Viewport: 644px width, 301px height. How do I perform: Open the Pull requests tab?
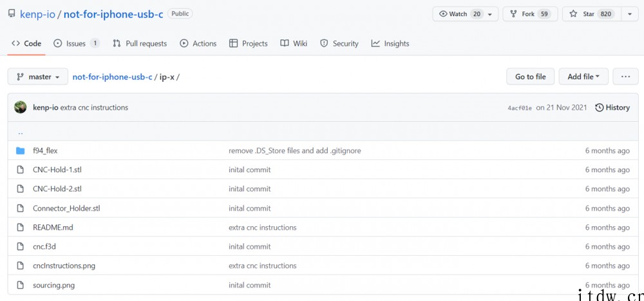click(140, 44)
